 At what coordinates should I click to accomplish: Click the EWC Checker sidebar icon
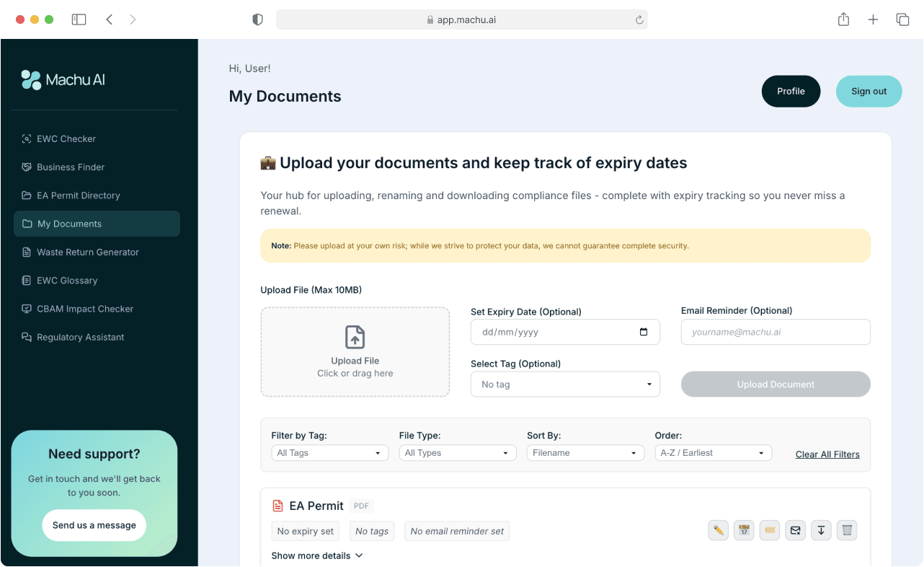[27, 139]
